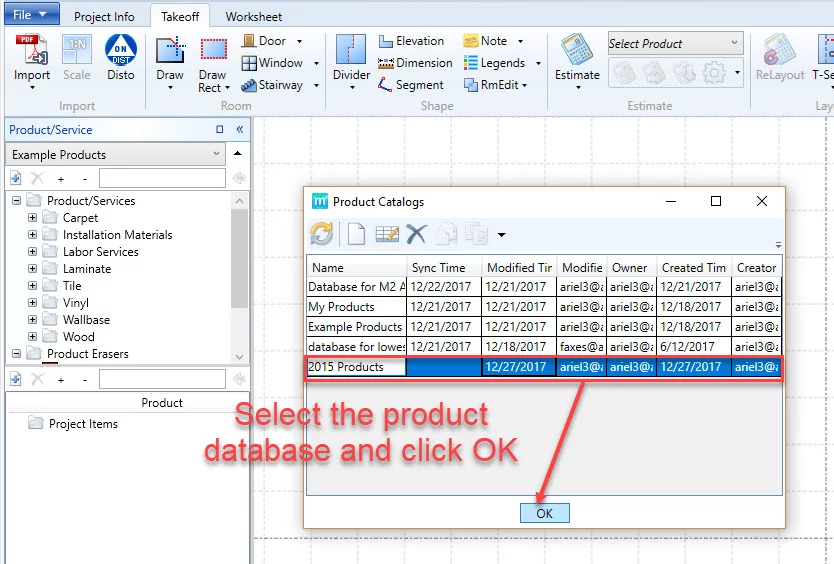
Task: Expand the Carpet folder
Action: 33,218
